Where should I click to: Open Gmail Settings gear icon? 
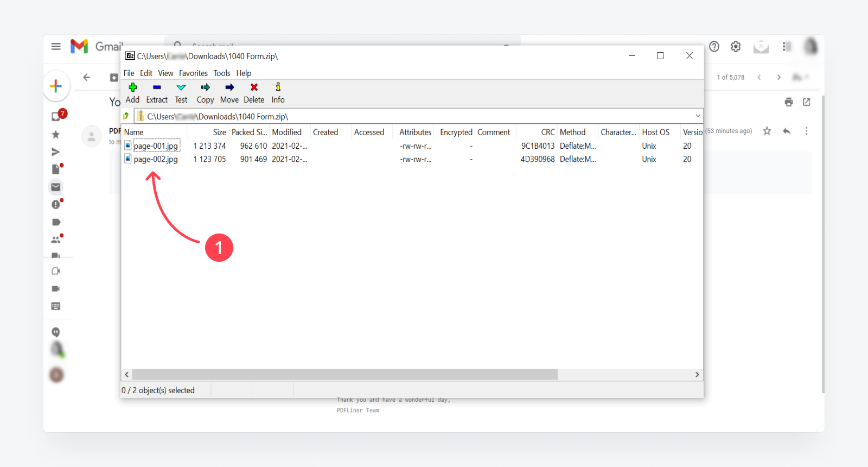point(736,47)
